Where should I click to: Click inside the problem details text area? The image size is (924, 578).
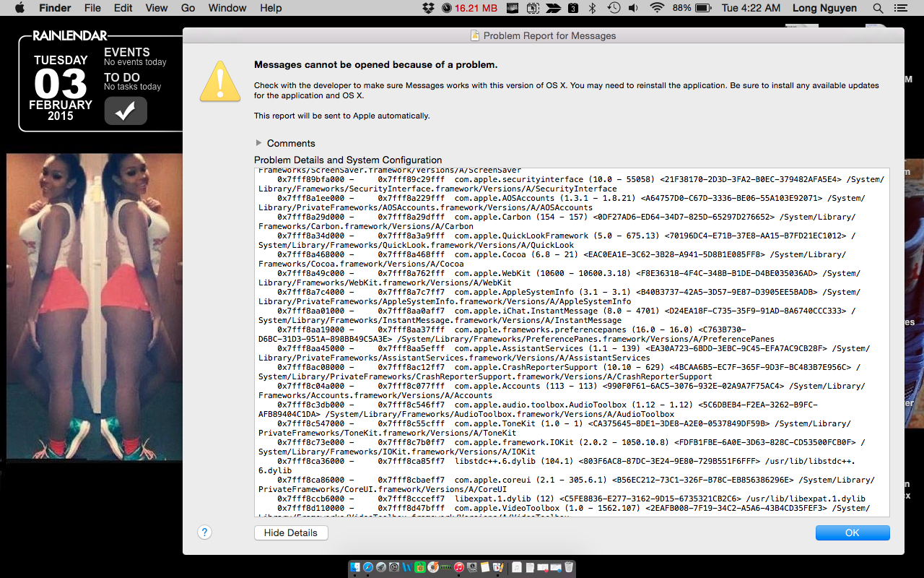tap(572, 342)
